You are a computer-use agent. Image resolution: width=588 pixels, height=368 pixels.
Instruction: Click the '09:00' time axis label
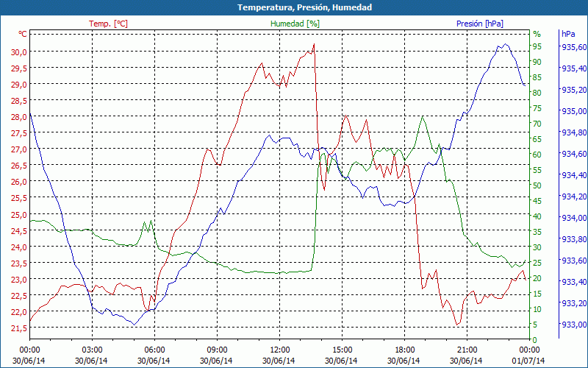(x=217, y=350)
